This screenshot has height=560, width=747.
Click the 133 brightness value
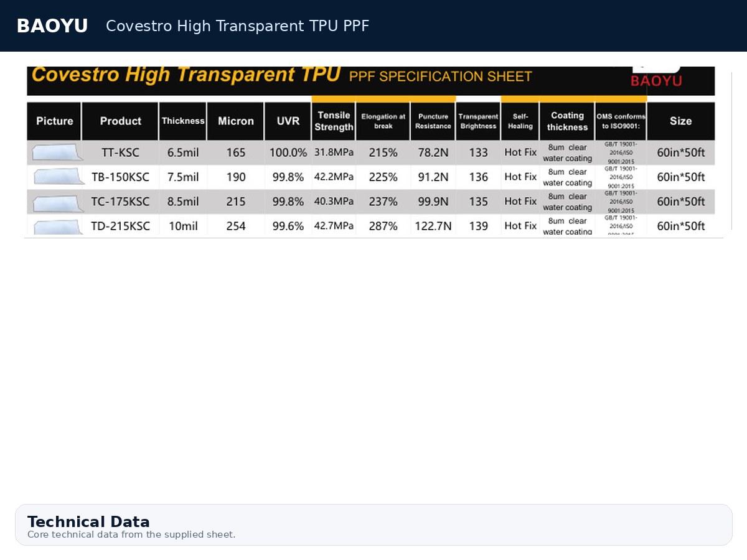pyautogui.click(x=478, y=152)
